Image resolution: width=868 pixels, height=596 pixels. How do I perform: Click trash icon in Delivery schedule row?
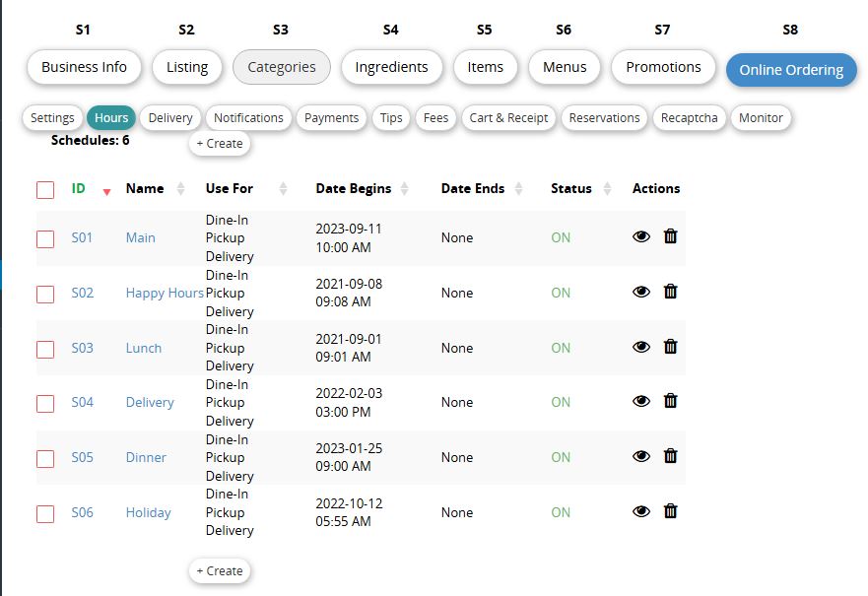pos(670,401)
